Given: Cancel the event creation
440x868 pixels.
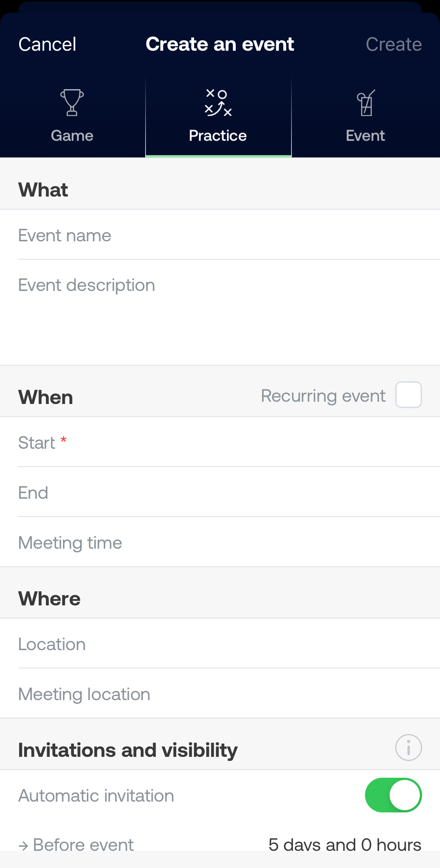Looking at the screenshot, I should (x=47, y=44).
